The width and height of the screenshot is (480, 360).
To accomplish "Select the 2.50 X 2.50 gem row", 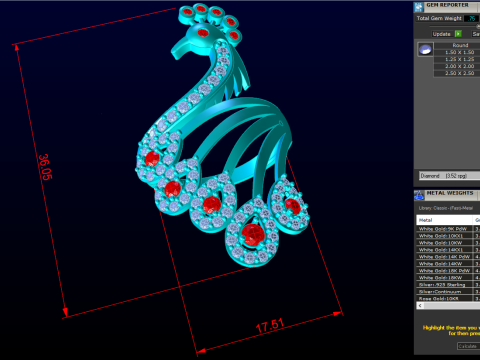I will click(x=457, y=73).
